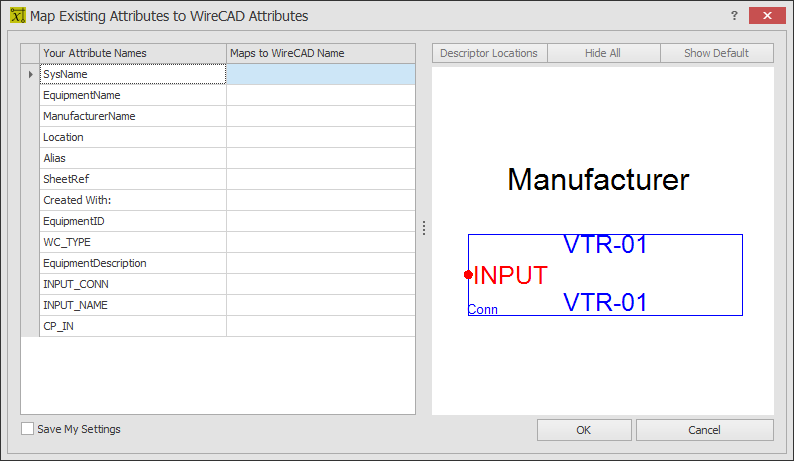Open the mapping cell for WC_TYPE

tap(321, 242)
